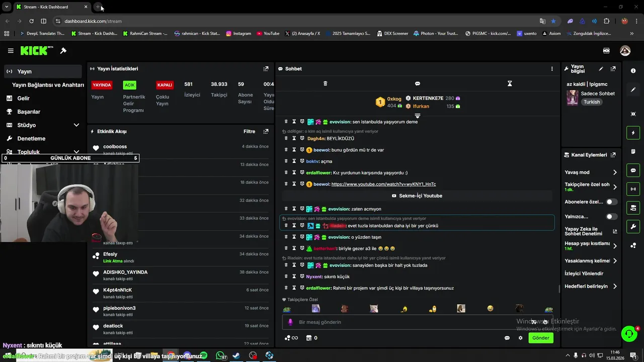
Task: Timeout boktv using the hourglass icon
Action: click(294, 161)
